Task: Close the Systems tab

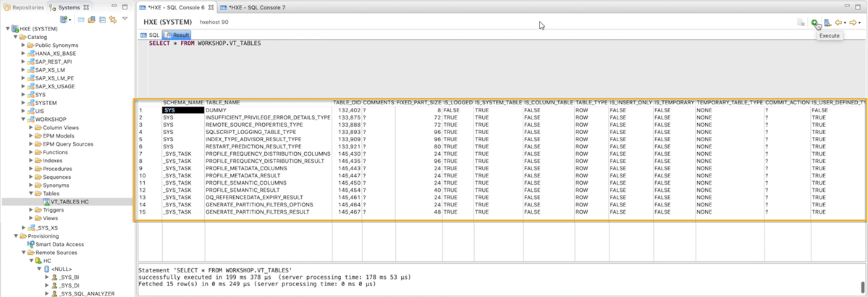Action: click(86, 8)
